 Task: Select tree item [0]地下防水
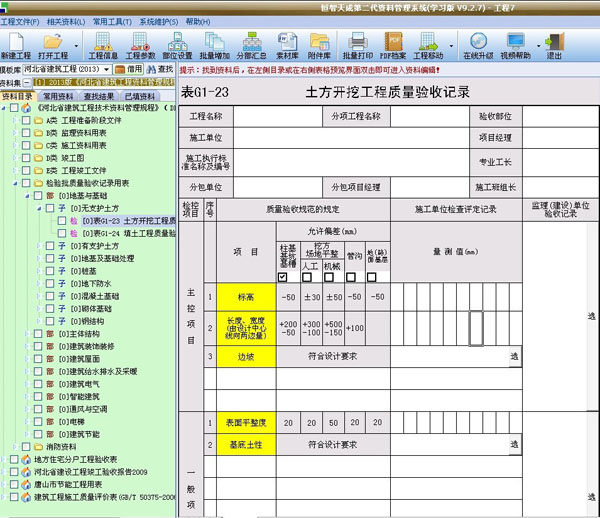coord(91,284)
